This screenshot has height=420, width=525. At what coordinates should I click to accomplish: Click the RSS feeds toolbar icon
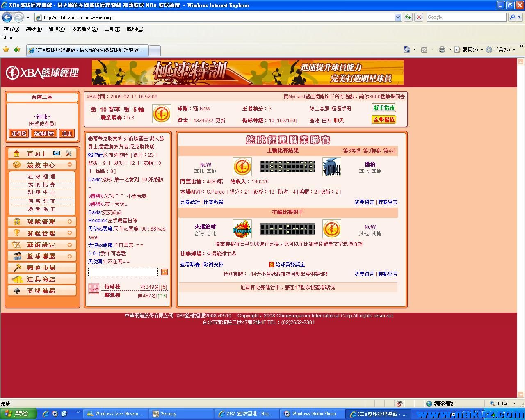click(424, 50)
